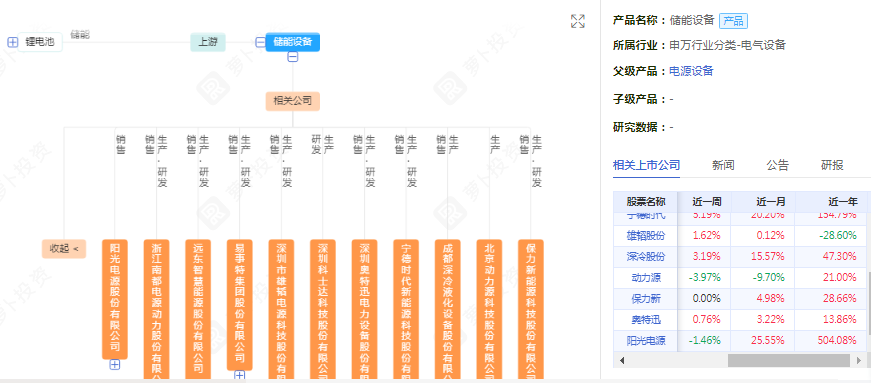The height and width of the screenshot is (383, 871).
Task: Switch to the 新闻 tab
Action: coord(723,165)
